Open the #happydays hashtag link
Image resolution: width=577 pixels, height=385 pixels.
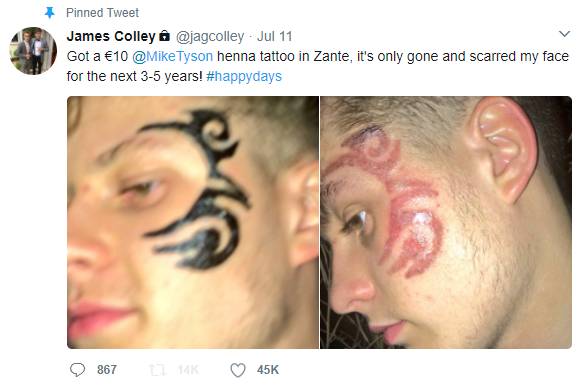(x=244, y=76)
